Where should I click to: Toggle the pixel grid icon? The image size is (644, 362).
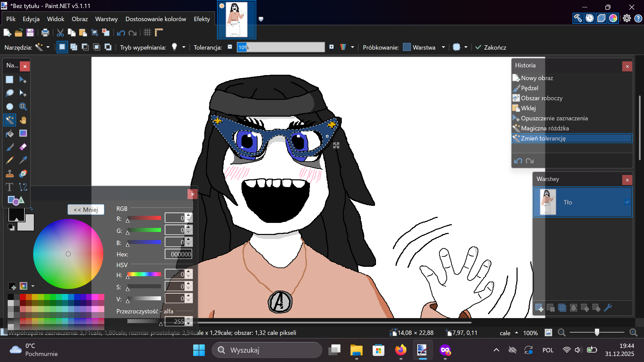(147, 33)
